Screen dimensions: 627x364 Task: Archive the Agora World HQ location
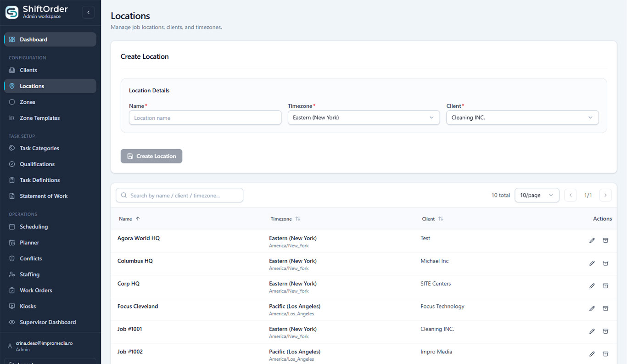(605, 241)
